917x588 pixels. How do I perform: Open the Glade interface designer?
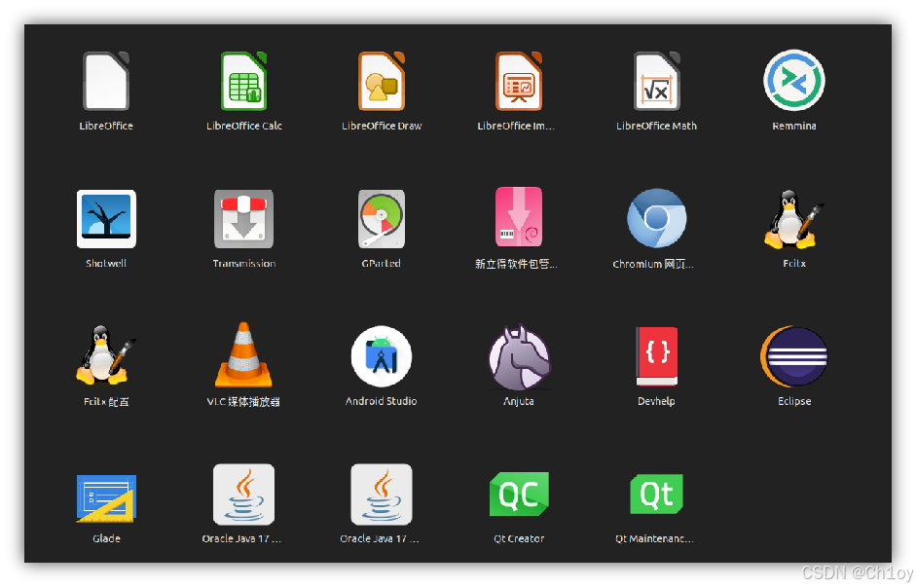(106, 497)
